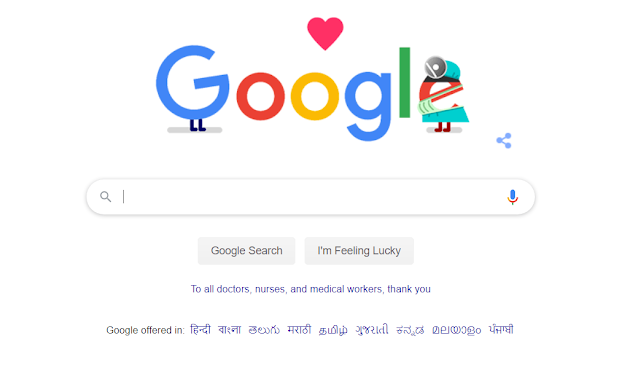Viewport: 638px width, 384px height.
Task: Switch to Malayalam language link
Action: [457, 330]
